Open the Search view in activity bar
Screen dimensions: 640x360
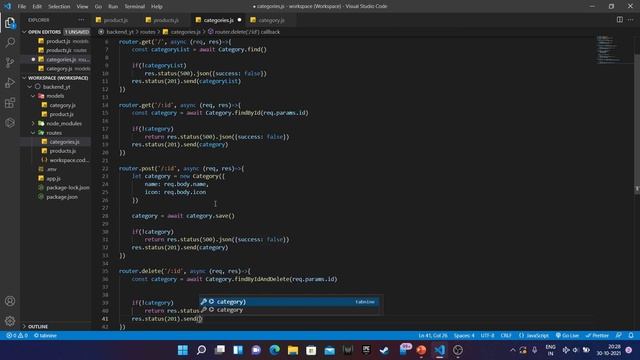(x=10, y=42)
